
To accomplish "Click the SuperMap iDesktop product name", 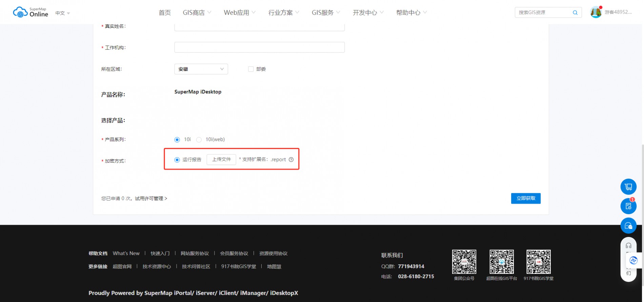I will pyautogui.click(x=198, y=92).
